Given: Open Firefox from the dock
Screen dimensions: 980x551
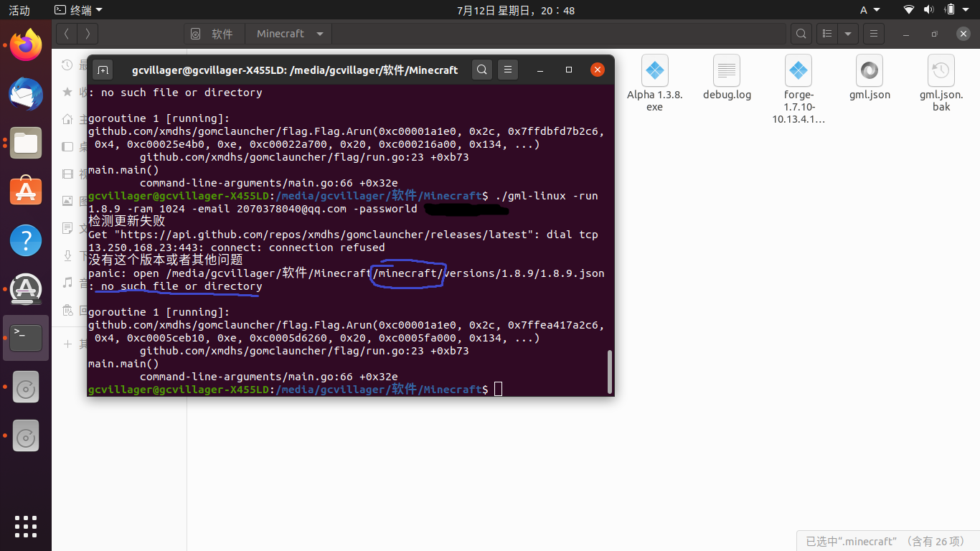Looking at the screenshot, I should pos(26,47).
